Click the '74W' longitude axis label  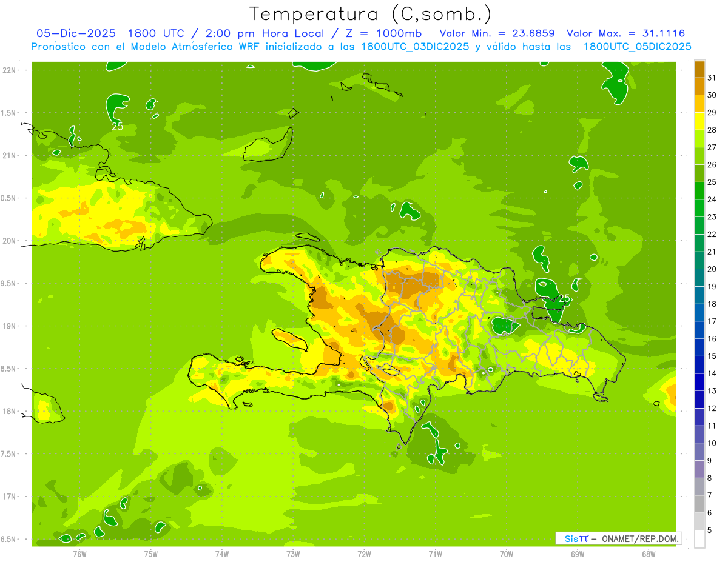(222, 554)
